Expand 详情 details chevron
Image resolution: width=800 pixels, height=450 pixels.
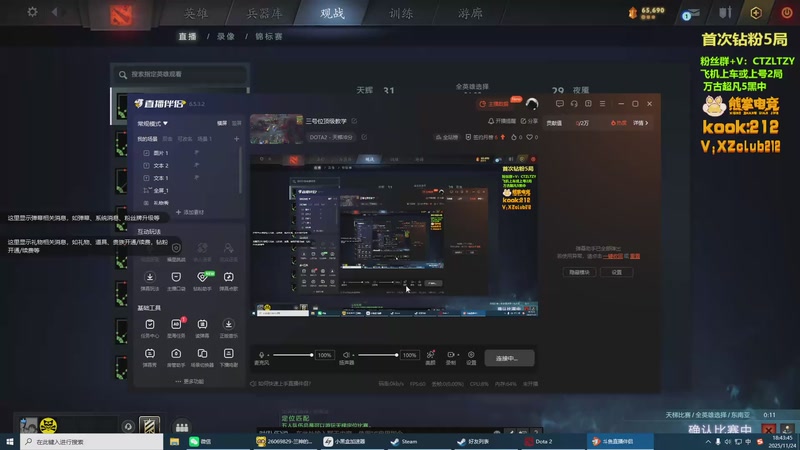pyautogui.click(x=641, y=123)
